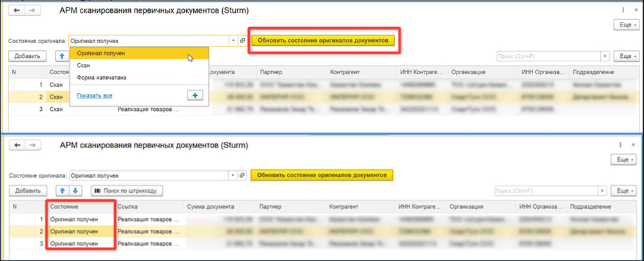Move row down in bottom window
The image size is (644, 261).
[x=75, y=191]
